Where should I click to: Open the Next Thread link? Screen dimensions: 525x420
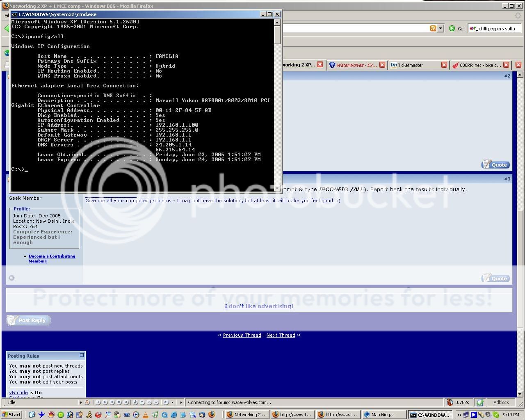tap(281, 335)
